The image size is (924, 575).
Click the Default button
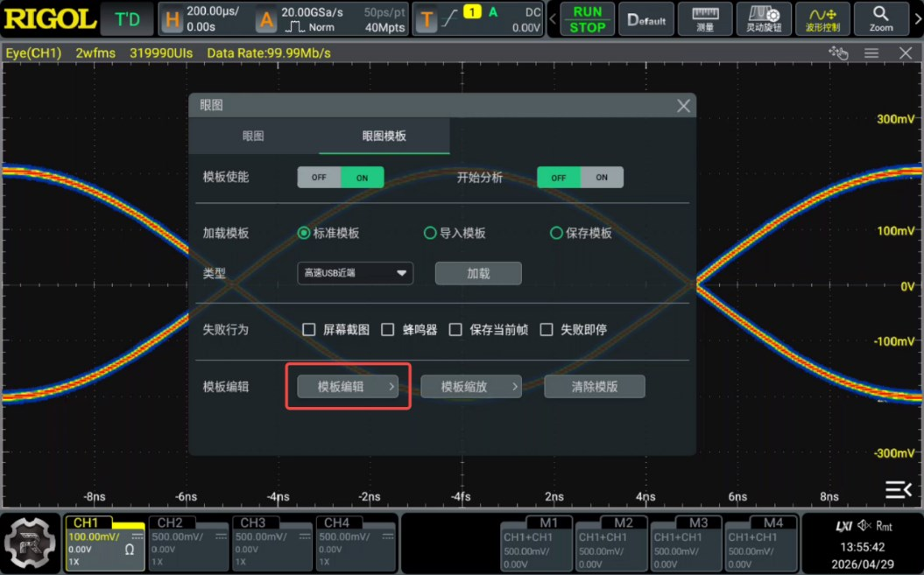(x=646, y=19)
